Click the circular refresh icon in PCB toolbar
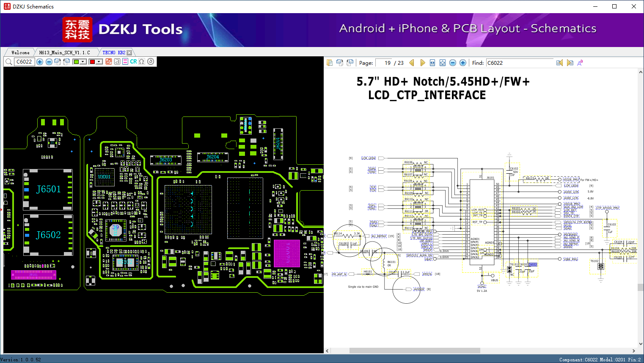Image resolution: width=644 pixels, height=363 pixels. pos(151,61)
